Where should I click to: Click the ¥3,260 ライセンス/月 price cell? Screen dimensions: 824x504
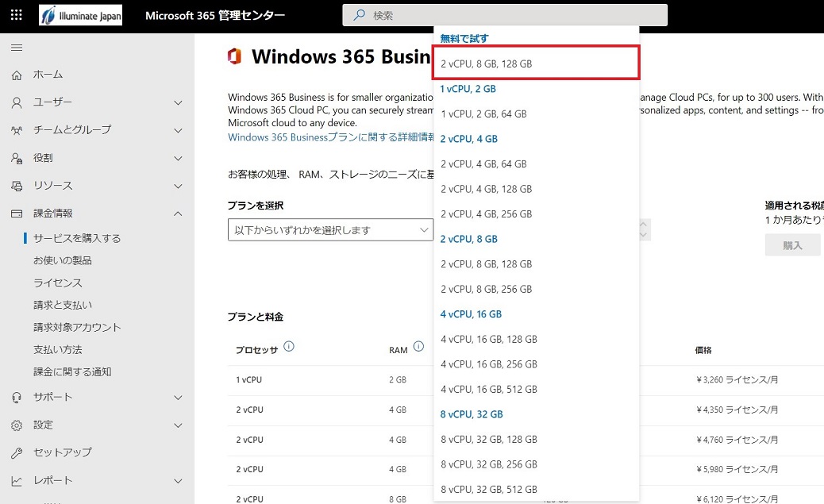tap(737, 379)
